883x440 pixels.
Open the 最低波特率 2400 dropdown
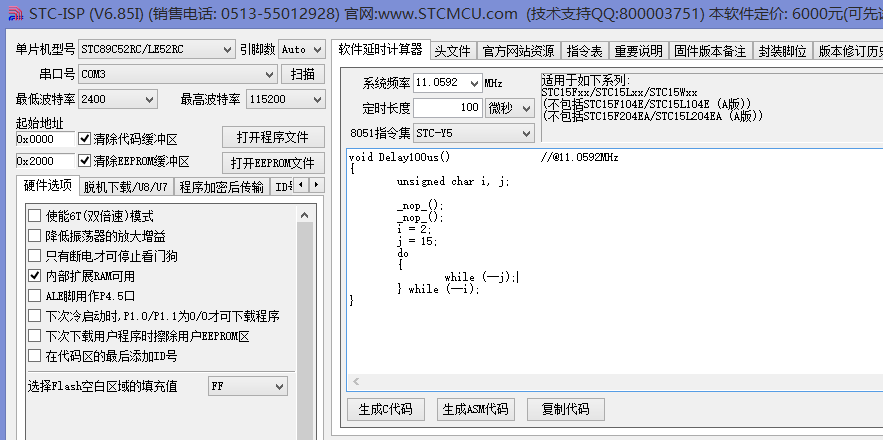click(117, 99)
